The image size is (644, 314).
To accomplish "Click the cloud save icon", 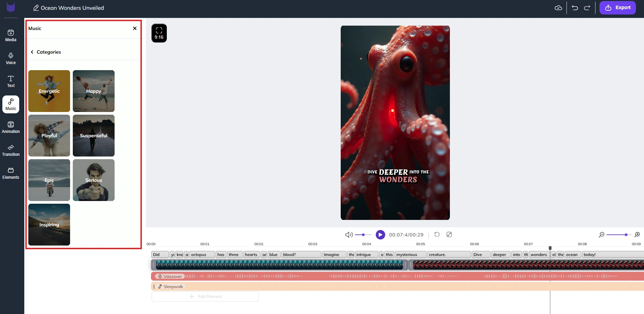I will 558,8.
